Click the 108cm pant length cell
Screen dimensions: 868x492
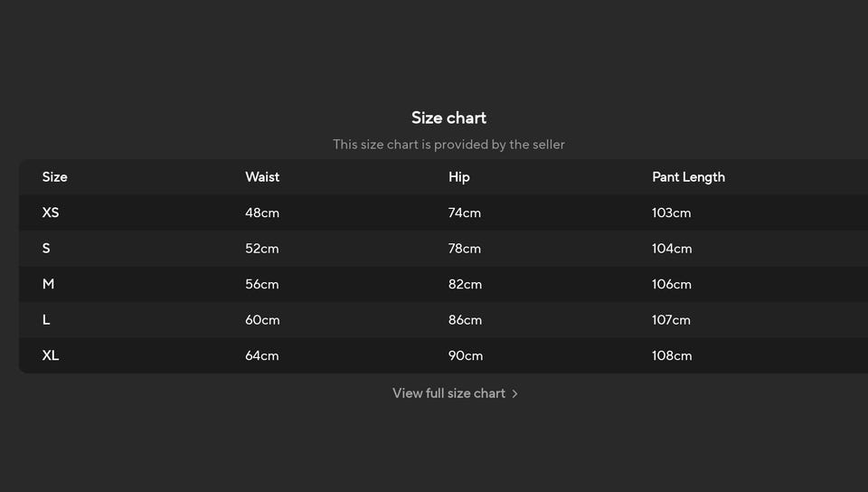pyautogui.click(x=672, y=355)
